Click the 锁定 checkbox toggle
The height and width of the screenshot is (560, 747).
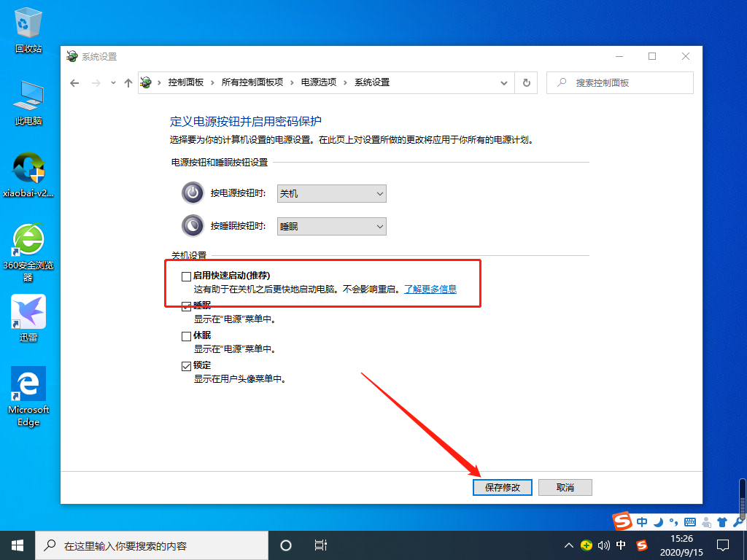[186, 365]
